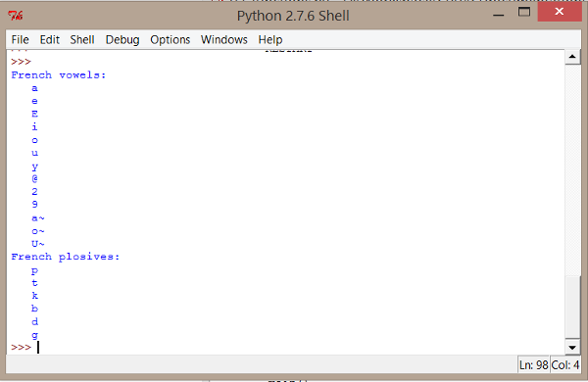Click the 'Col: 4' status bar entry
Image resolution: width=588 pixels, height=382 pixels.
click(565, 364)
